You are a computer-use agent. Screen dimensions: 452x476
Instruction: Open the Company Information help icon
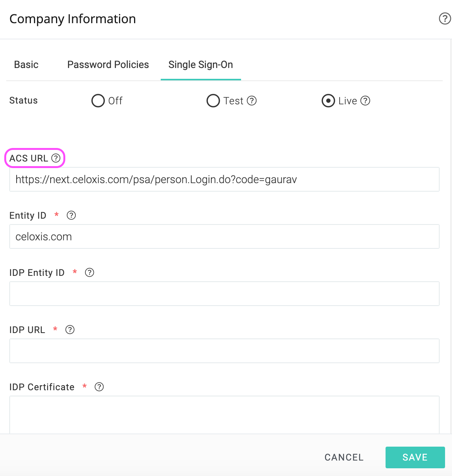tap(445, 19)
